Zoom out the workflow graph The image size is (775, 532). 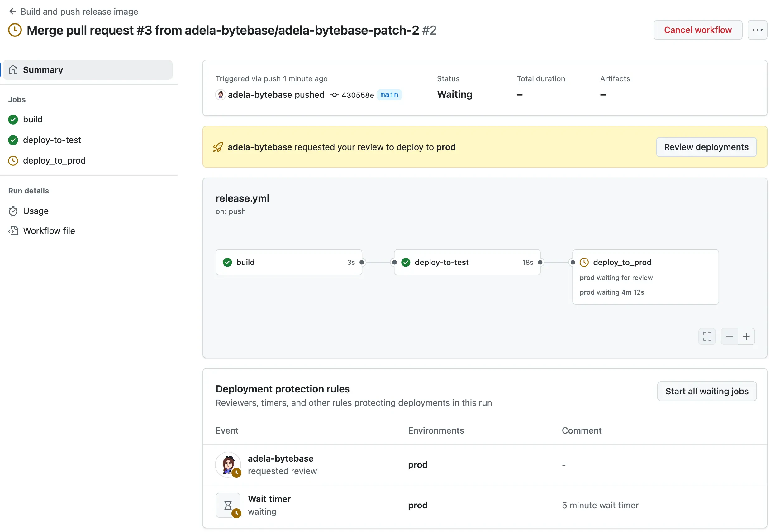(729, 336)
